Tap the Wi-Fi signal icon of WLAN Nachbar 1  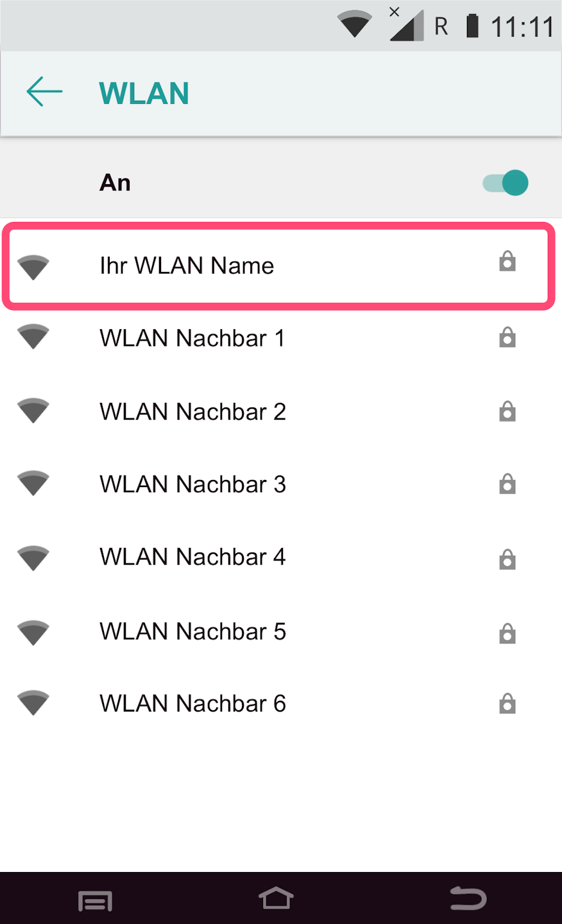click(33, 337)
